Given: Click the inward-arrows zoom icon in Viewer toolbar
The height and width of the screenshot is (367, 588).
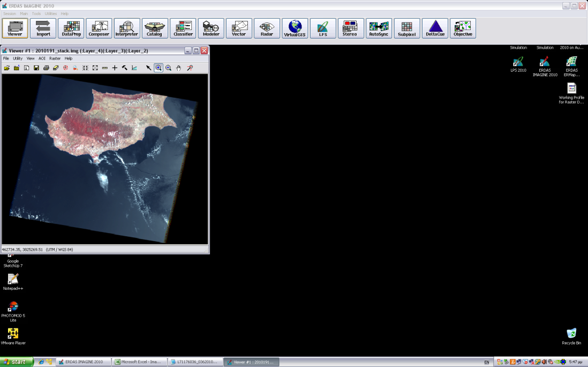Looking at the screenshot, I should click(86, 68).
